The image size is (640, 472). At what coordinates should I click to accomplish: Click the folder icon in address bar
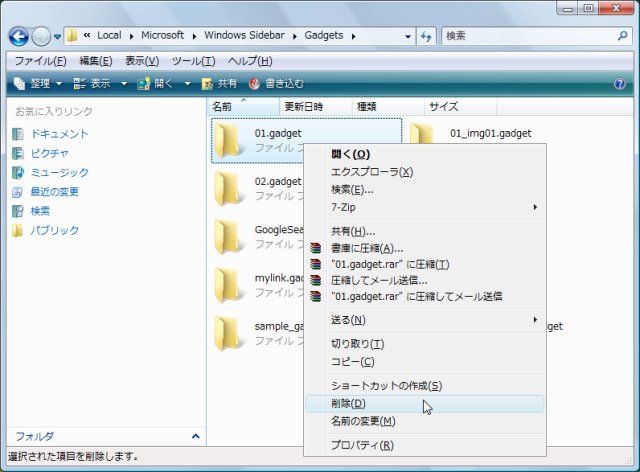click(72, 36)
